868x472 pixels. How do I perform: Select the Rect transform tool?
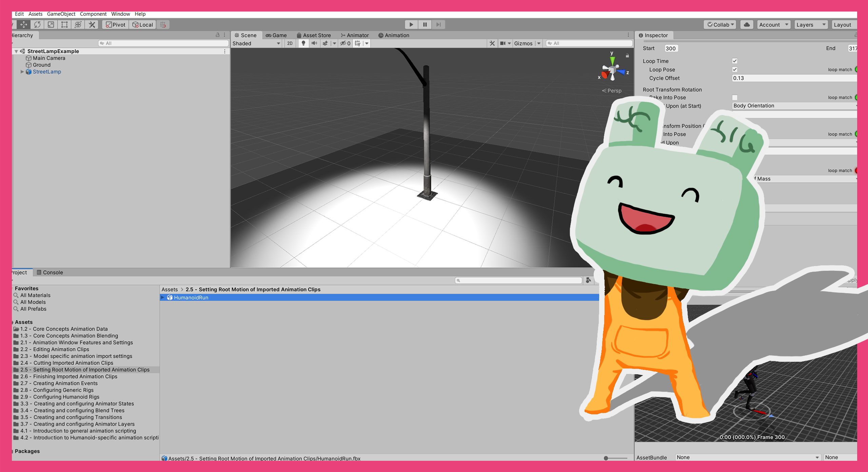click(x=64, y=24)
